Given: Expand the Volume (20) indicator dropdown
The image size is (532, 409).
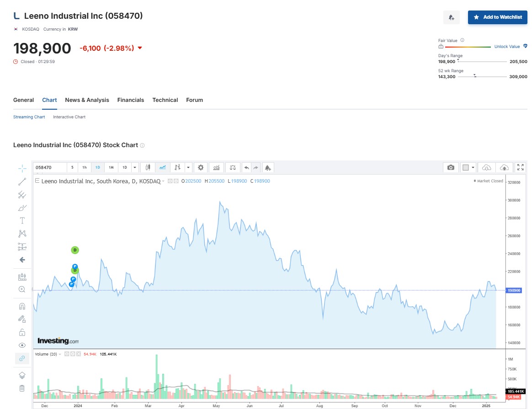Looking at the screenshot, I should tap(60, 355).
